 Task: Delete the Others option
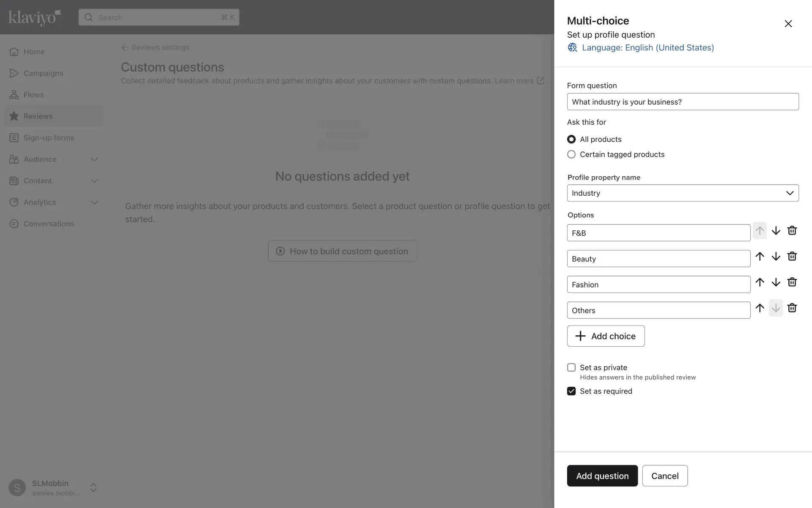coord(792,308)
